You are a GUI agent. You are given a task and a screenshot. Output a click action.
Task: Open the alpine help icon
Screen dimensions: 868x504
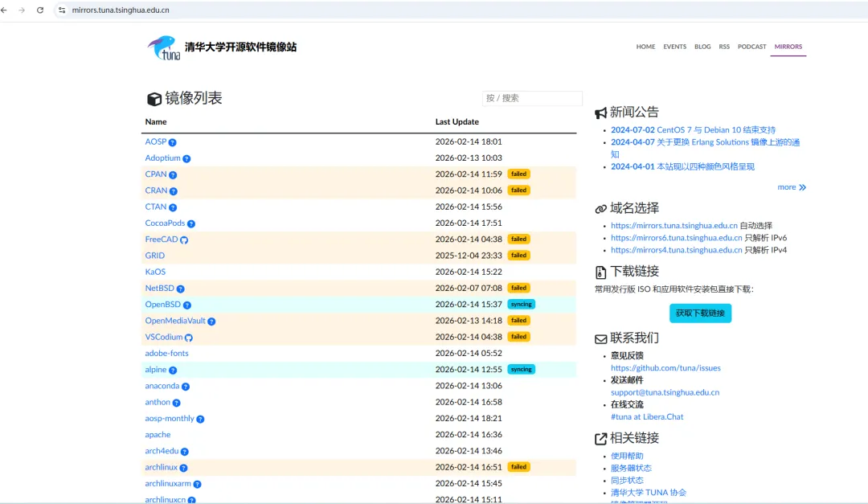click(173, 370)
